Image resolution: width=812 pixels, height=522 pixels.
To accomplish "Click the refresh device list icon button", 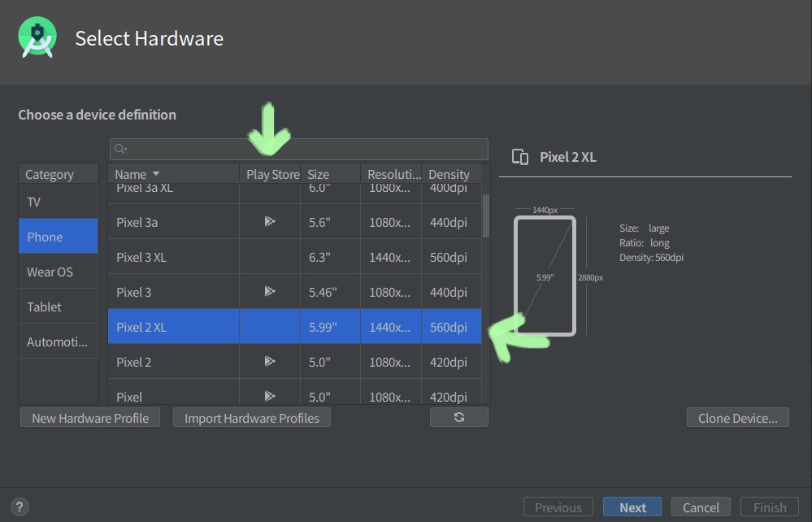I will (458, 417).
